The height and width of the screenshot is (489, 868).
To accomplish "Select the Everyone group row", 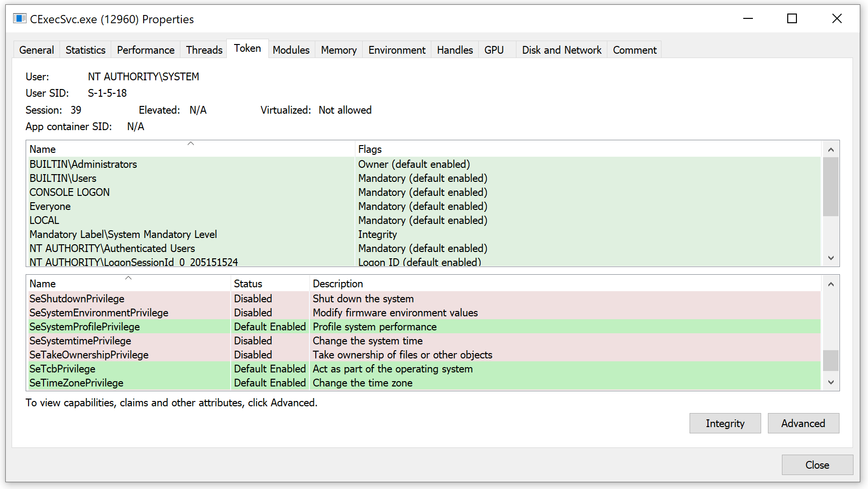I will 424,206.
